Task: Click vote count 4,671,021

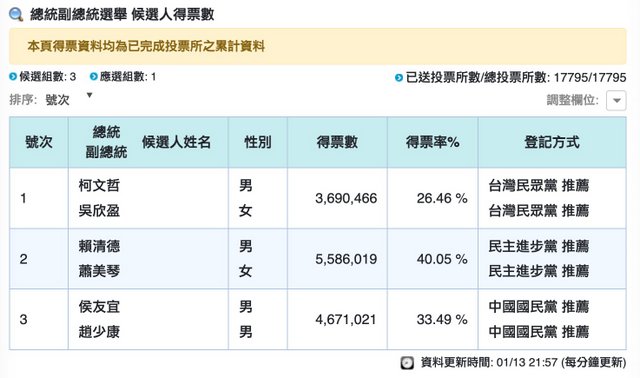Action: (x=346, y=319)
